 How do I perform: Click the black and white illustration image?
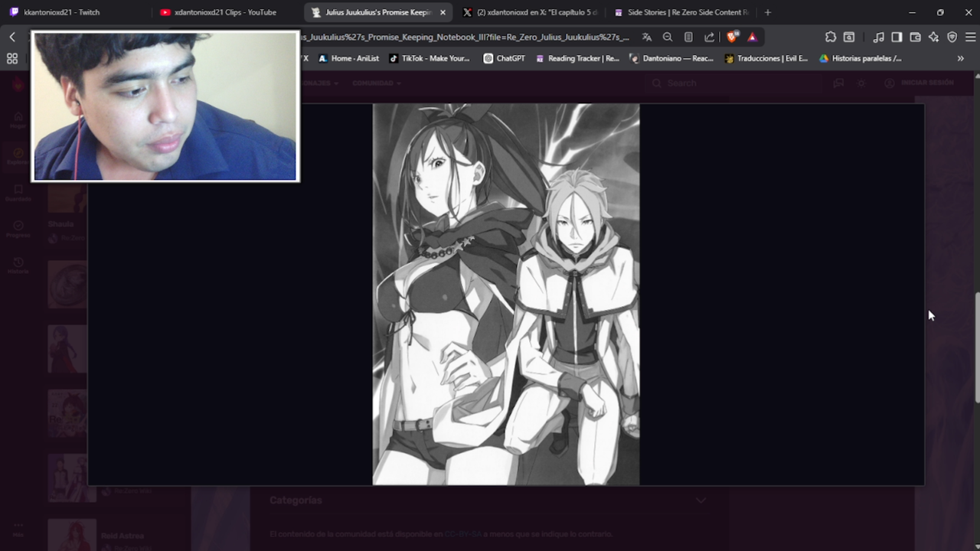(506, 294)
